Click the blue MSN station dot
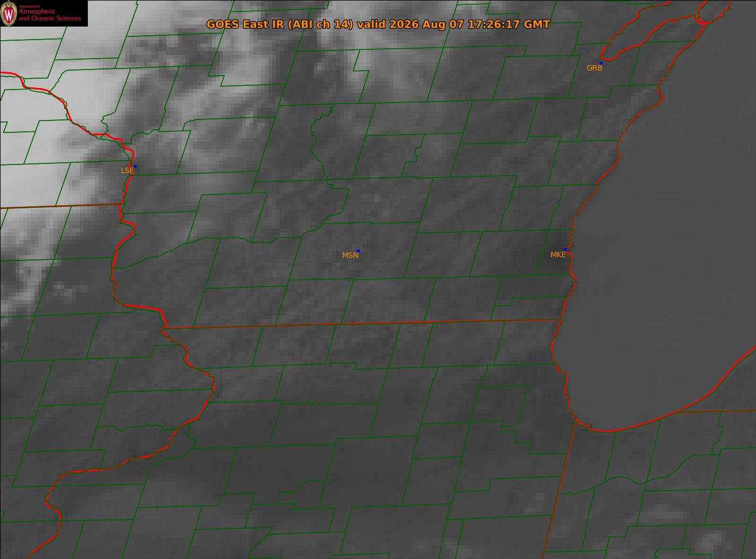Screen dimensions: 756x559 coord(358,251)
